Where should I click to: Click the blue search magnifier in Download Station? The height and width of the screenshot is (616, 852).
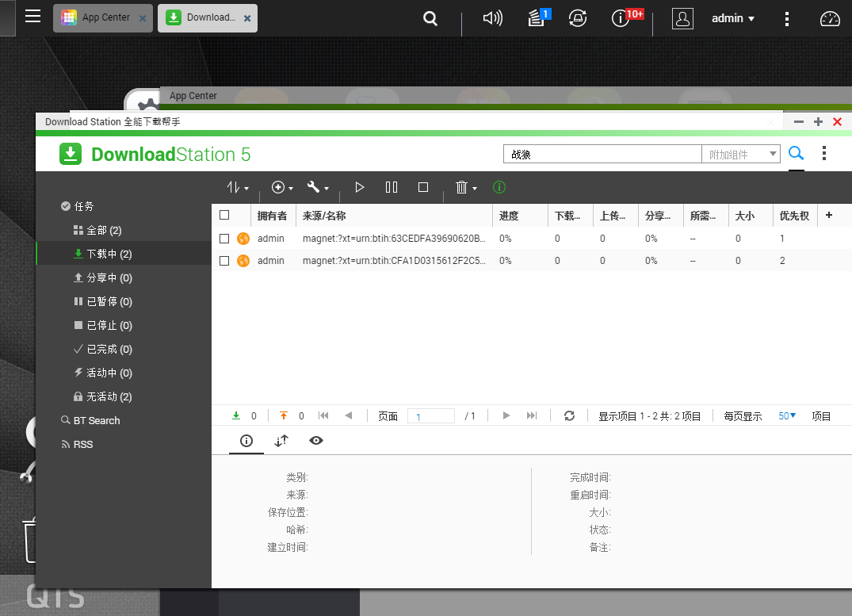point(796,154)
